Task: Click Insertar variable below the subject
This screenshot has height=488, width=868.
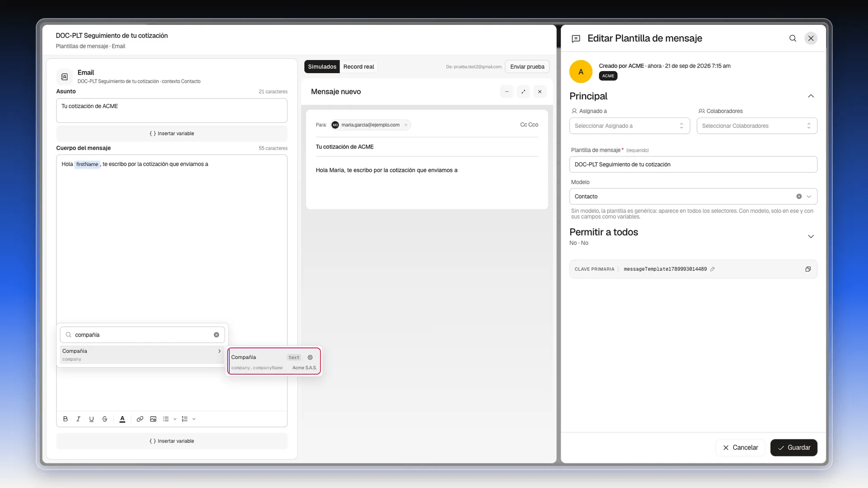Action: click(x=172, y=134)
